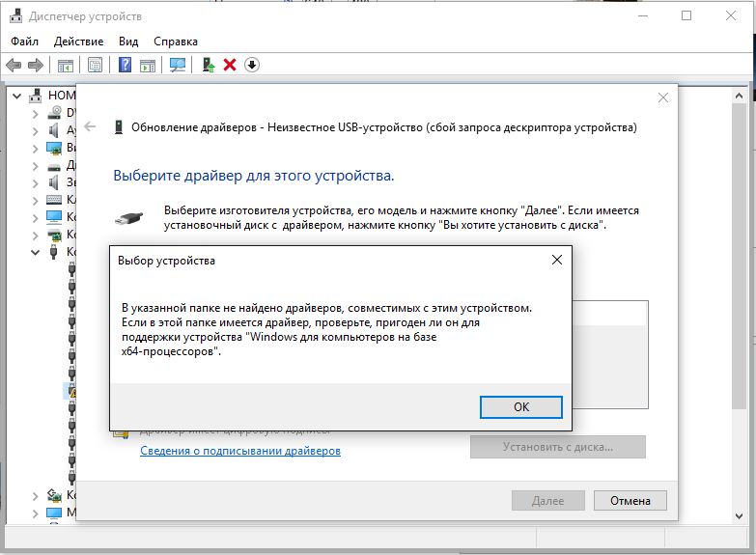Click the Отмена button in the wizard
Screen dimensions: 756x555
(630, 501)
